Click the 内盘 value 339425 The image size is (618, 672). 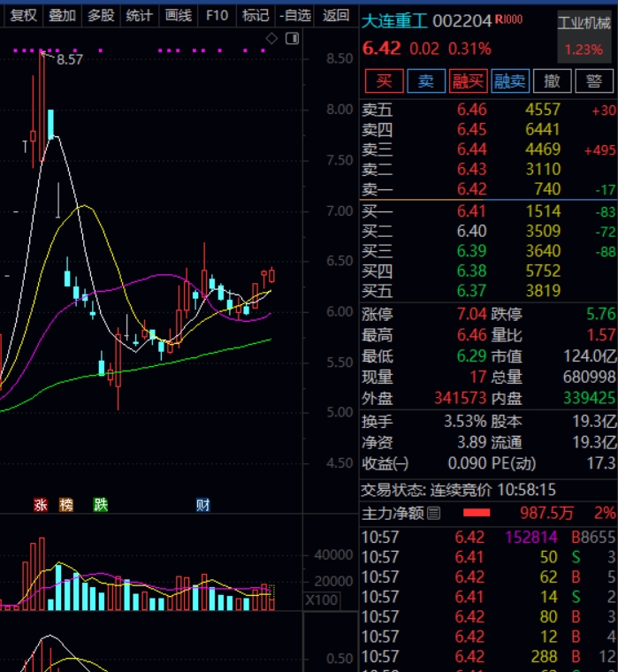point(590,398)
